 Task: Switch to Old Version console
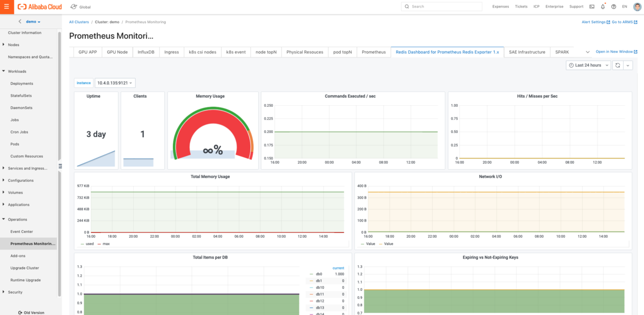[31, 312]
